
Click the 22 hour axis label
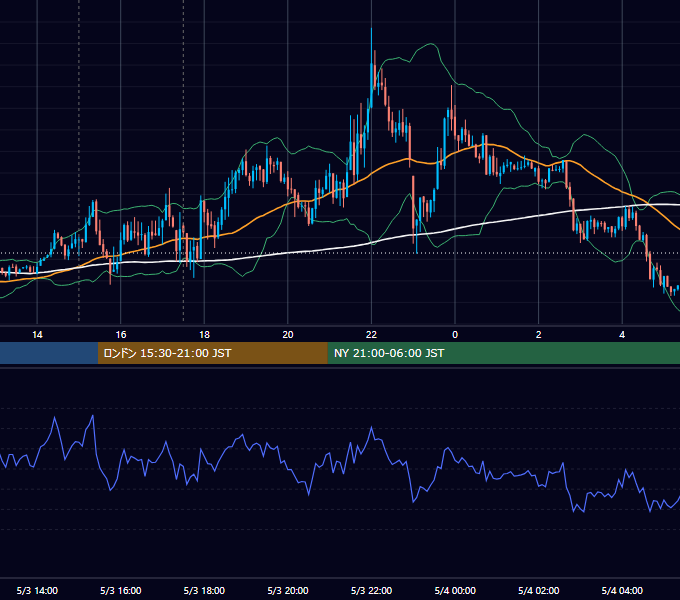371,335
